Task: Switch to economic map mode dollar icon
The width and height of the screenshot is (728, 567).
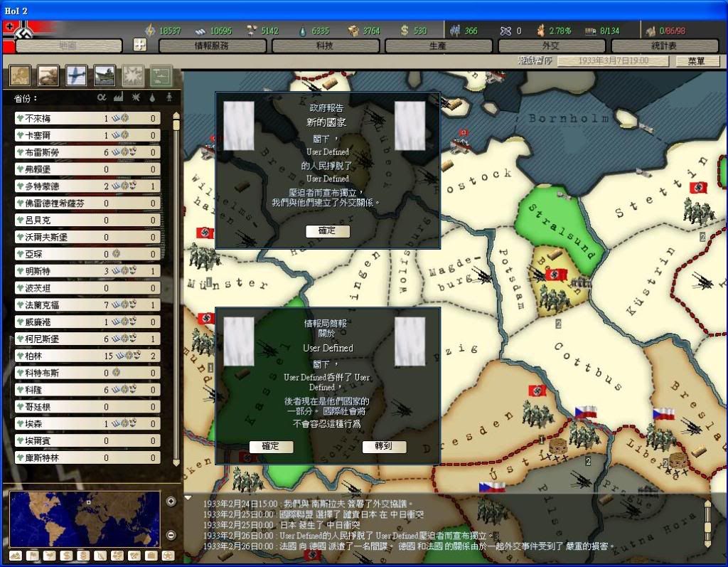Action: point(66,555)
